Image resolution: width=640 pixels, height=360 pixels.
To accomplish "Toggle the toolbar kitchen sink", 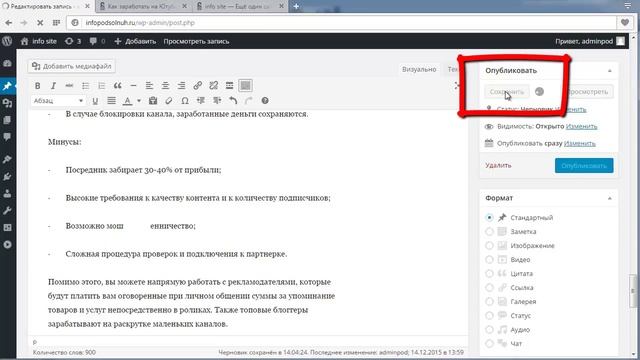I will (245, 86).
